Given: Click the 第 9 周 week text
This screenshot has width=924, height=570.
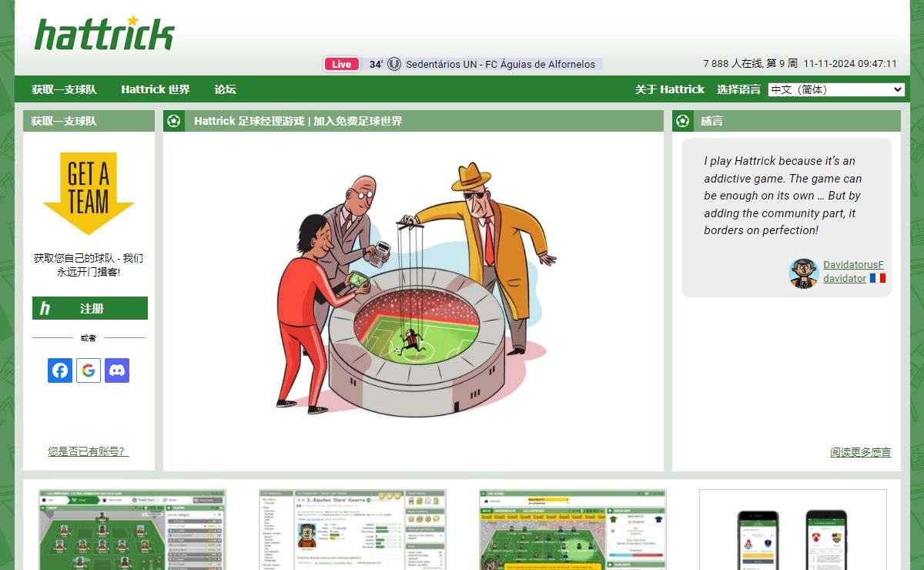Looking at the screenshot, I should tap(782, 64).
